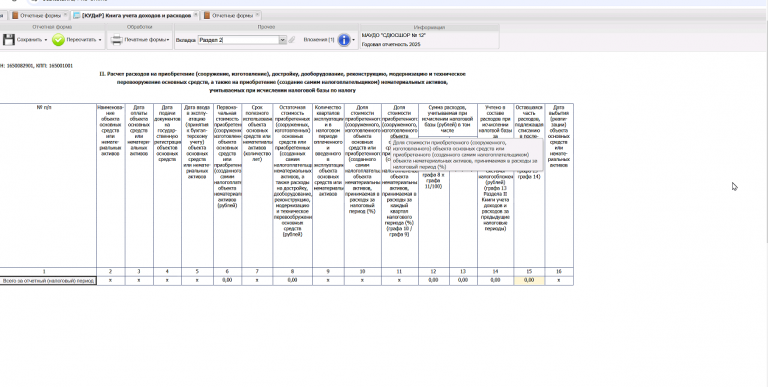Viewport: 768px width, 387px height.
Task: Click the Вкладка field showing Раздел 2
Action: click(239, 40)
